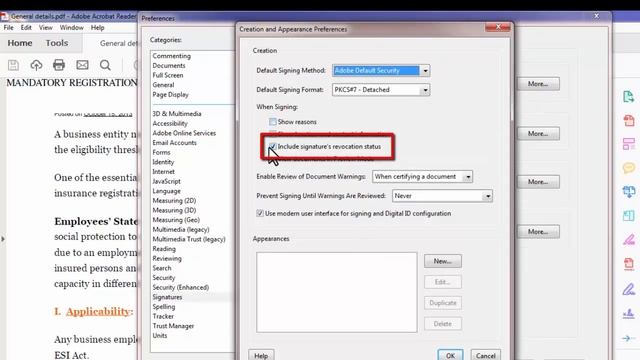Open the green Export PDF tool icon
The width and height of the screenshot is (640, 360).
point(629,97)
